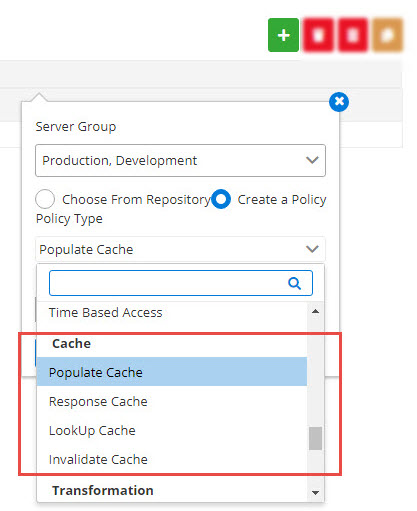
Task: Choose Time Based Access from the list
Action: pos(105,312)
